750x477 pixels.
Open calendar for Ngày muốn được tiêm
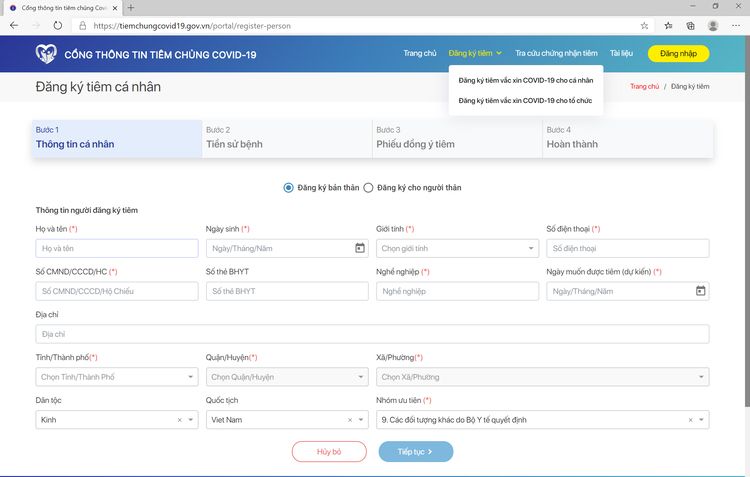(700, 291)
